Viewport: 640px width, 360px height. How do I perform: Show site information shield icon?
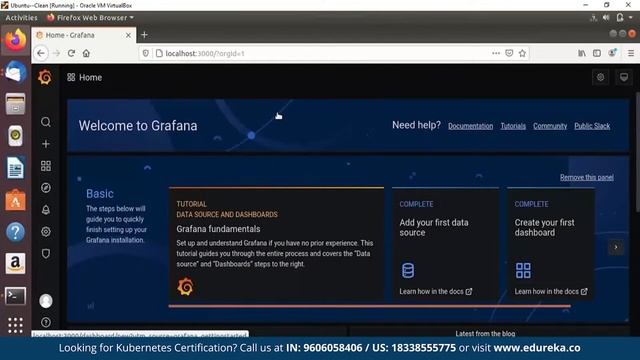(146, 53)
